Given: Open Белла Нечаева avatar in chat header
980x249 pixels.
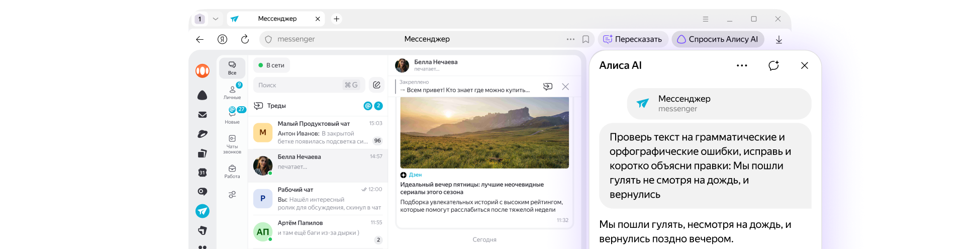Looking at the screenshot, I should click(402, 65).
